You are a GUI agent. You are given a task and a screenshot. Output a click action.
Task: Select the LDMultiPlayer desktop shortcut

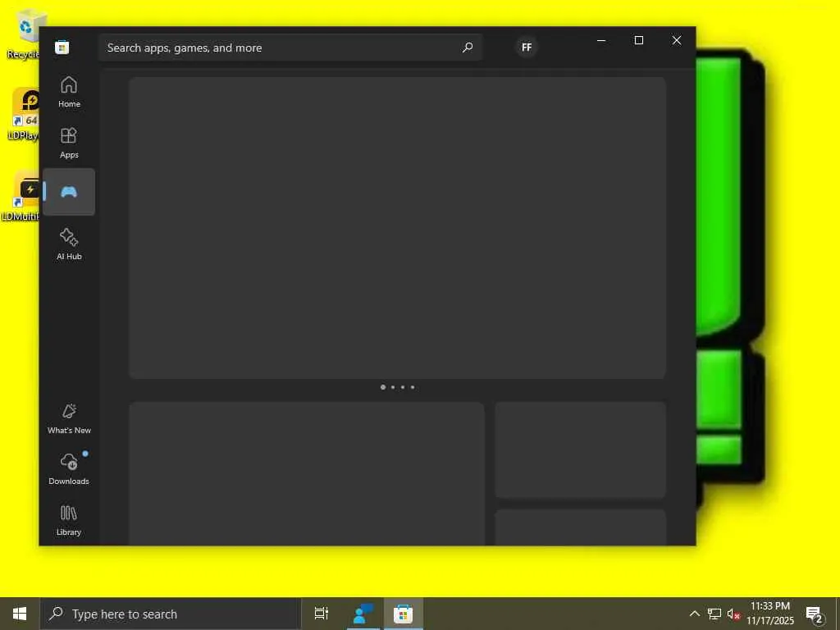(21, 195)
